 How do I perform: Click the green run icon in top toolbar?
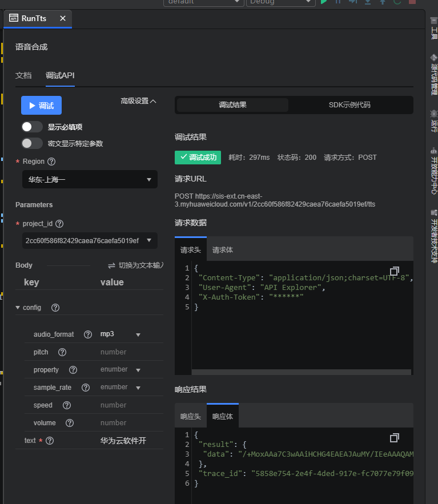click(324, 2)
